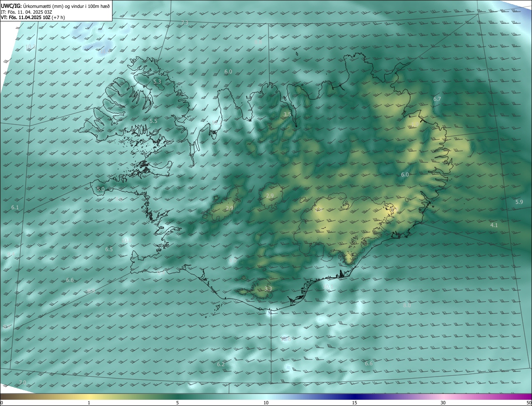The image size is (532, 406).
Task: Click the '6.1' value label on the map
Action: 15,207
